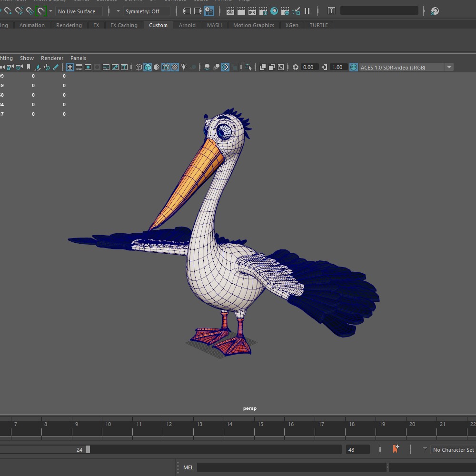Image resolution: width=476 pixels, height=476 pixels.
Task: Click output connections arrow-out-of-box icon
Action: [198, 11]
